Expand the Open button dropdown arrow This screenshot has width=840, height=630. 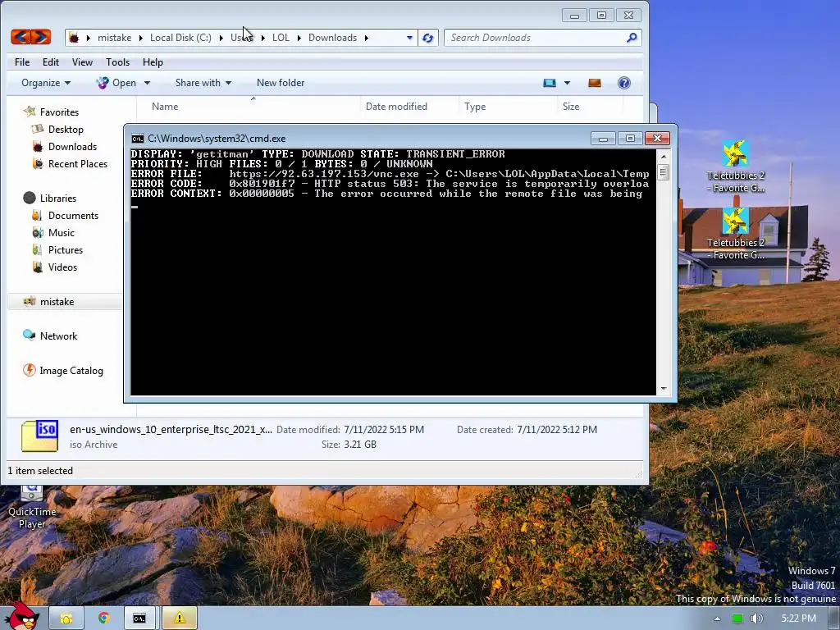tap(147, 83)
